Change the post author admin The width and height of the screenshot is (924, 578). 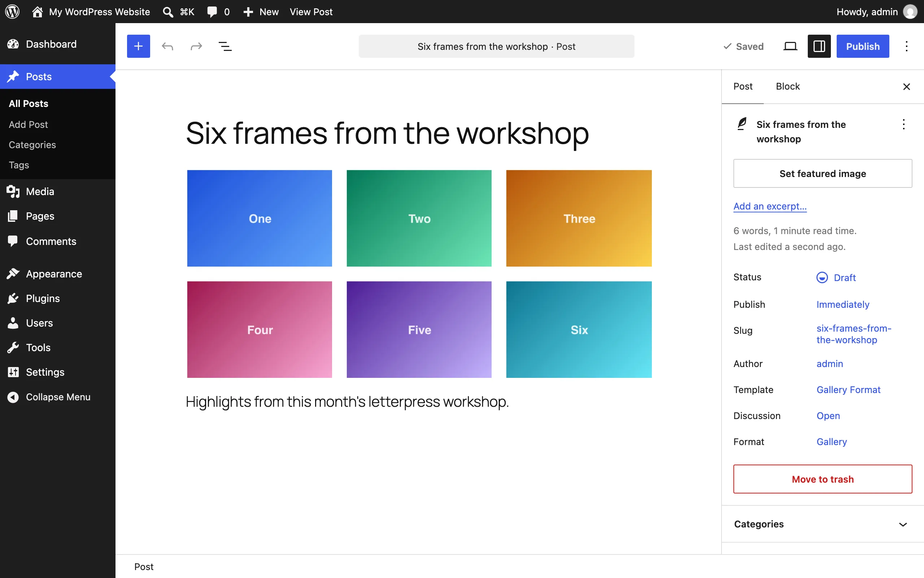(x=830, y=363)
